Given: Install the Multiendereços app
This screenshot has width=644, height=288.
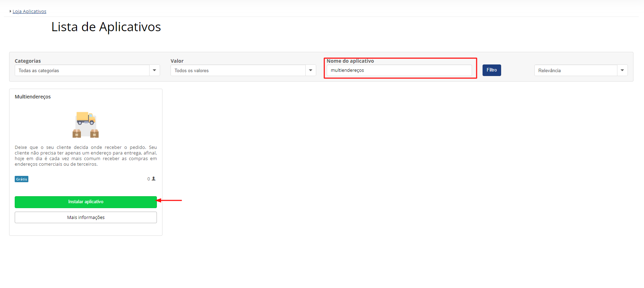Looking at the screenshot, I should pyautogui.click(x=86, y=202).
